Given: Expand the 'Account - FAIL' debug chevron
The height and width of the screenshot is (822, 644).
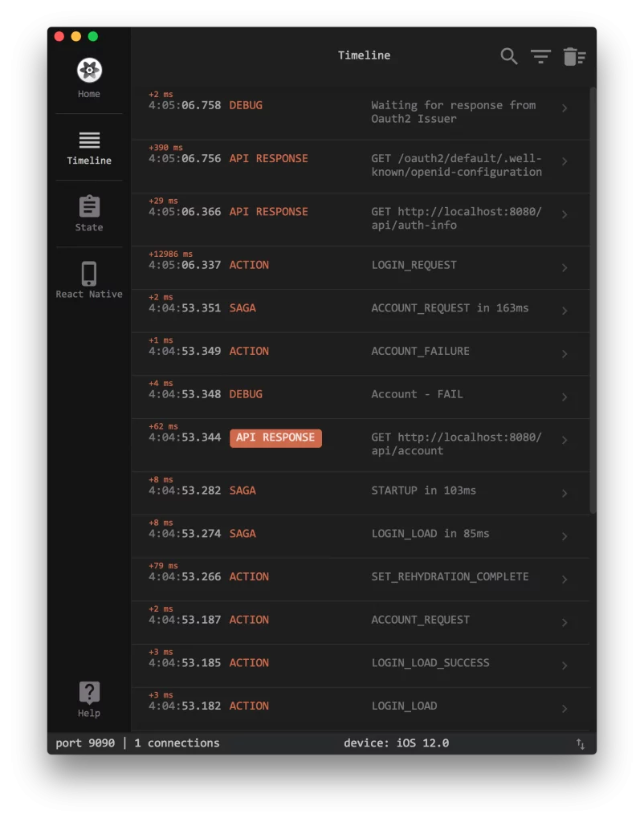Looking at the screenshot, I should (x=565, y=397).
